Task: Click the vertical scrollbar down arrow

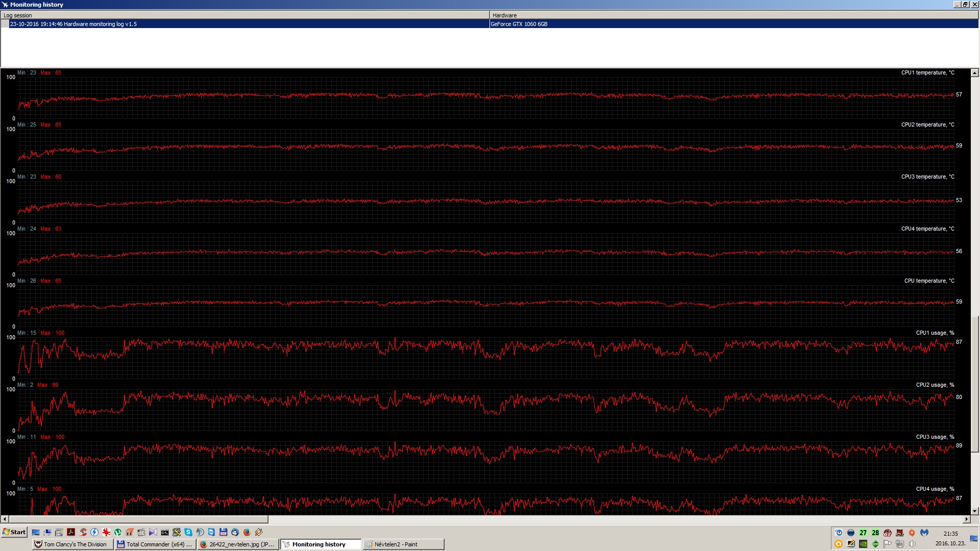Action: [974, 511]
